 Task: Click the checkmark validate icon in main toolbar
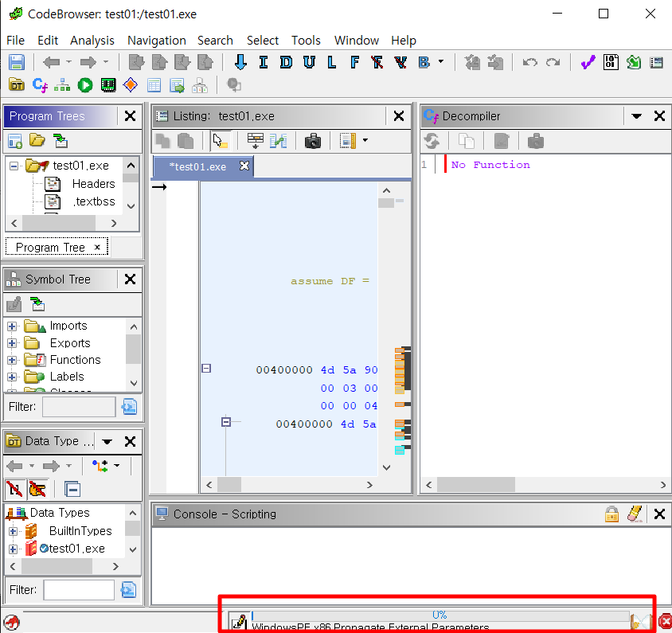(x=588, y=61)
